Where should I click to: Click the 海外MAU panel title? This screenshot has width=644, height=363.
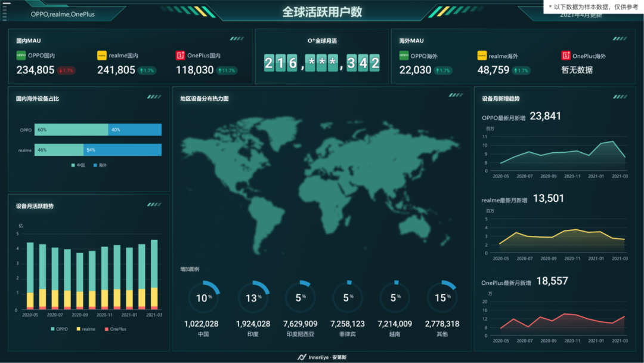pos(411,41)
